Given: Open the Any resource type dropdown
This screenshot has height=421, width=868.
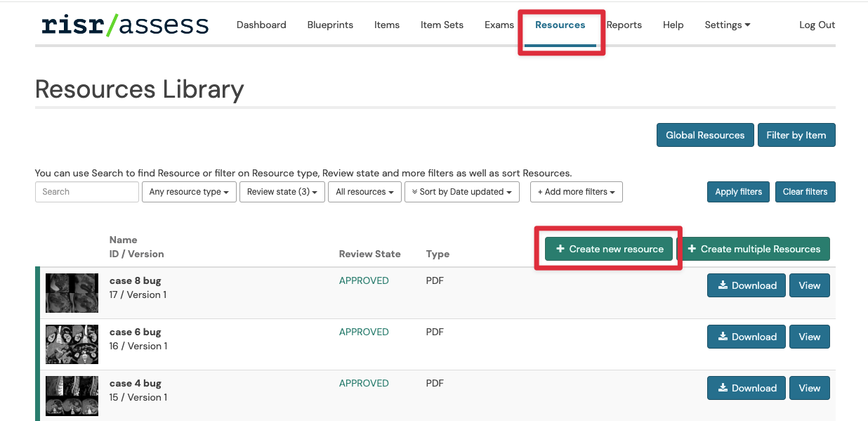Looking at the screenshot, I should (188, 192).
